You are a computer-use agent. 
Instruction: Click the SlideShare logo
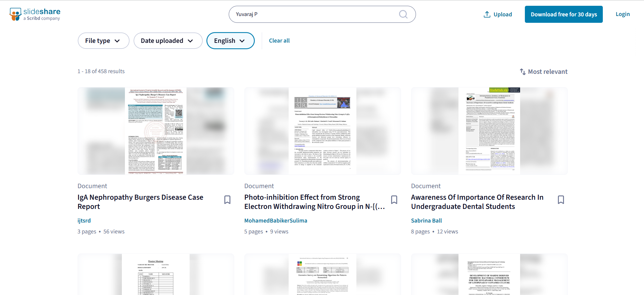click(35, 14)
